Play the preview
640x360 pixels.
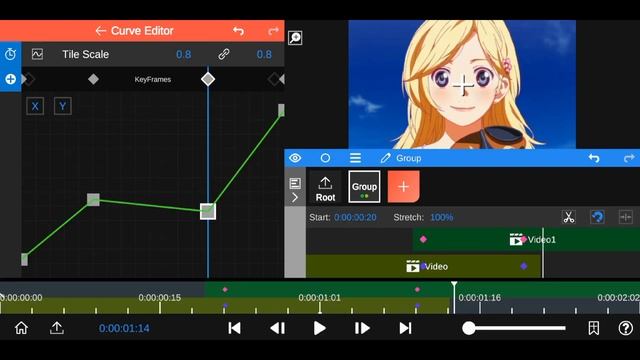pos(320,328)
